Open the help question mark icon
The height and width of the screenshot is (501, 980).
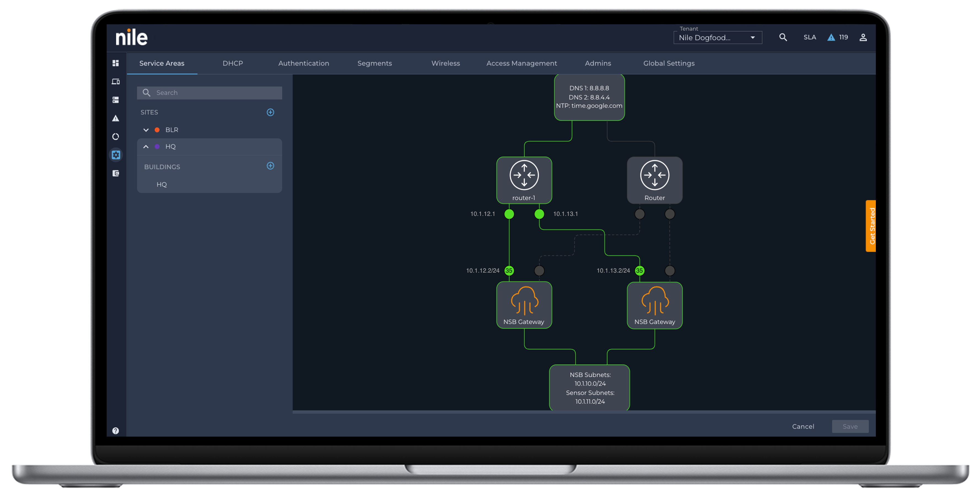coord(116,431)
